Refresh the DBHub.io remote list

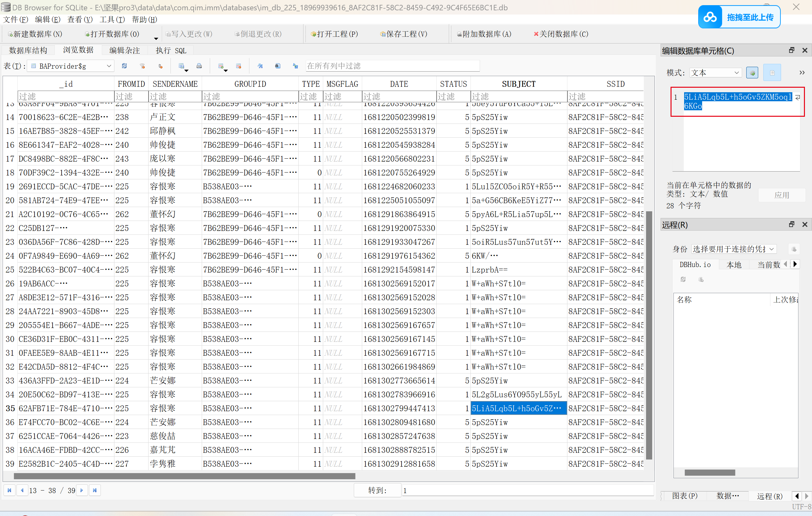(x=683, y=279)
